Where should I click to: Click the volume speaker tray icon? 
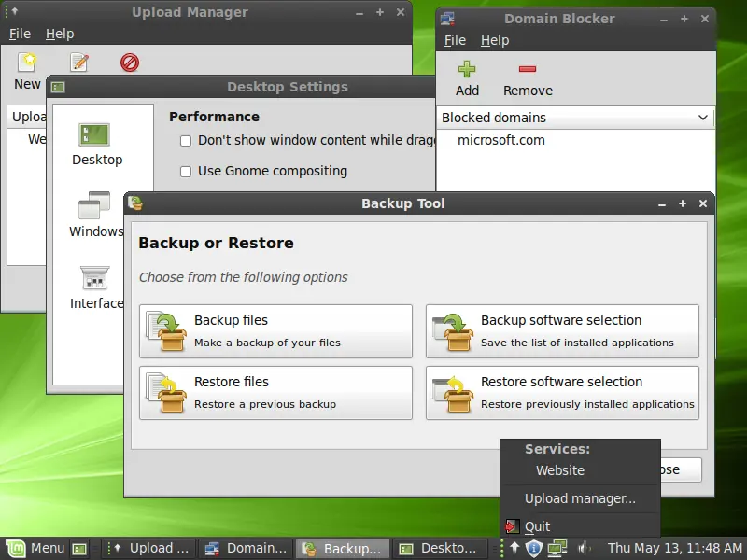(x=585, y=548)
